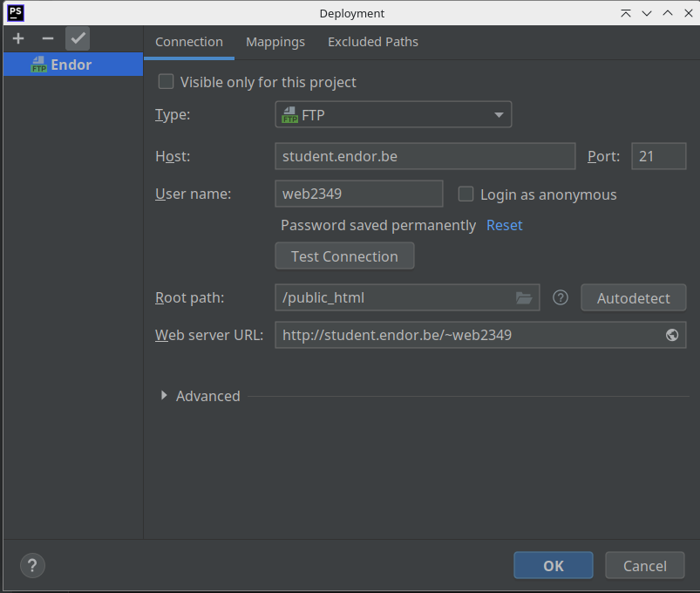Switch to the Mappings tab

(275, 42)
